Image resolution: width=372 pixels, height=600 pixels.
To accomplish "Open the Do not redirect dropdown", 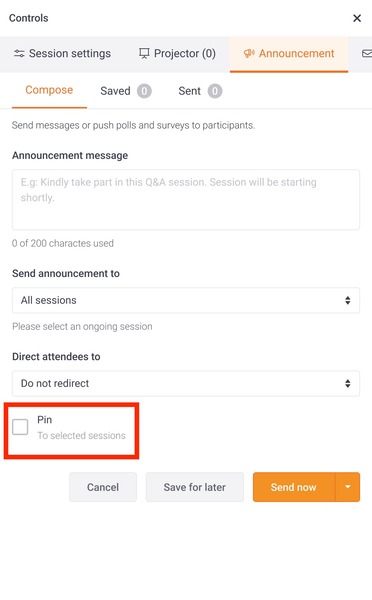I will coord(186,383).
